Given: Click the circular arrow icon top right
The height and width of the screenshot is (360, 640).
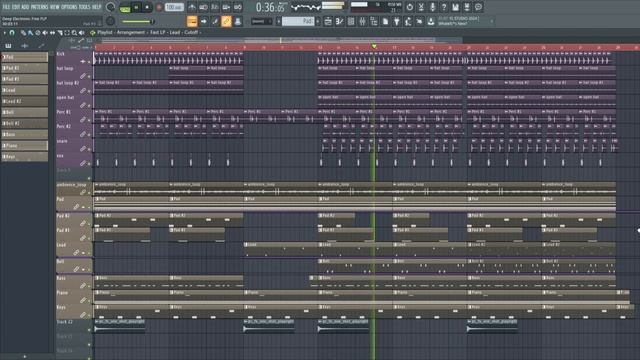Looking at the screenshot, I should tap(410, 7).
